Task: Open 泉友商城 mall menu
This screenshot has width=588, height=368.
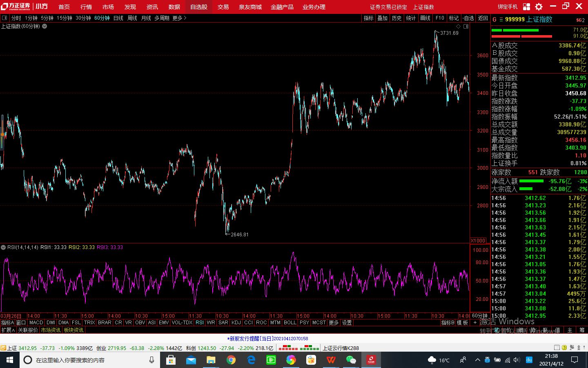Action: coord(250,7)
